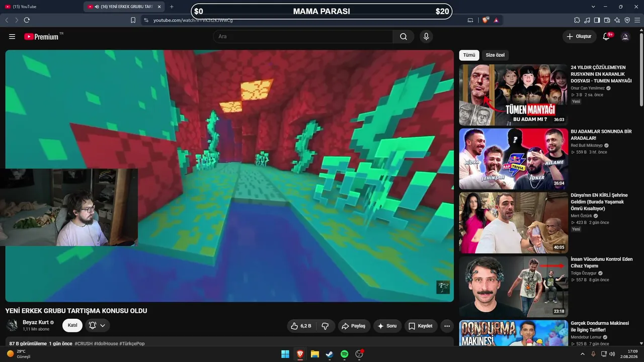This screenshot has height=362, width=644.
Task: Open YouTube notifications bell
Action: click(606, 37)
